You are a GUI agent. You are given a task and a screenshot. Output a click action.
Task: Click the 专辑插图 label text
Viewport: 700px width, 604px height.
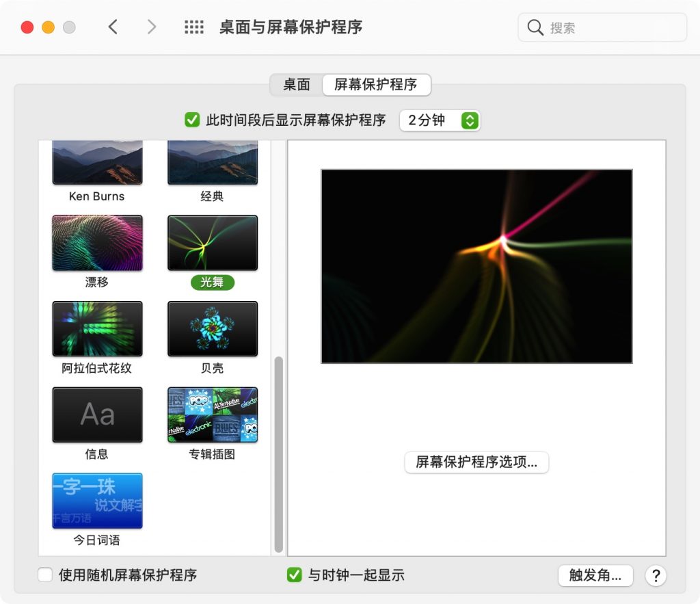tap(212, 454)
